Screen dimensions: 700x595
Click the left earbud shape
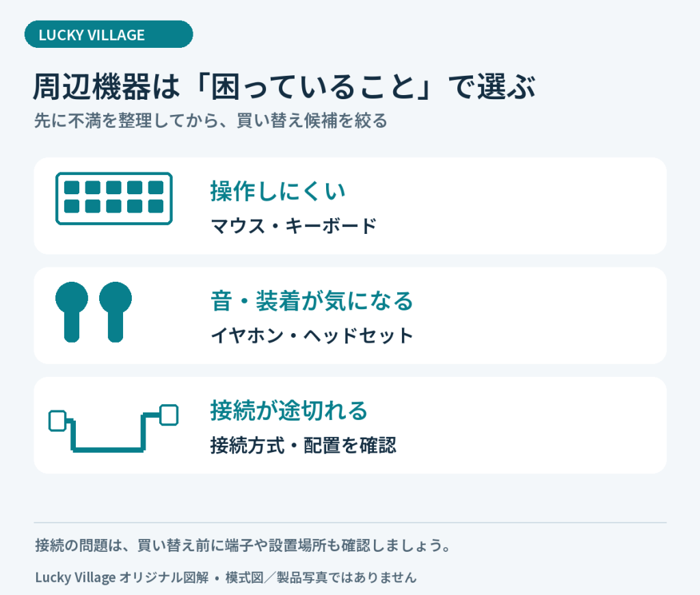[x=71, y=313]
